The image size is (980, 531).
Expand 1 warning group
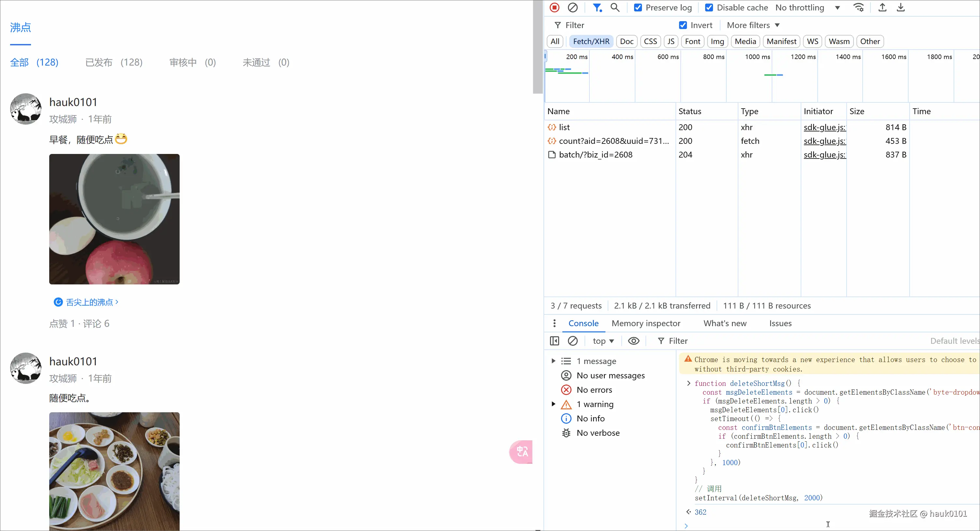554,404
